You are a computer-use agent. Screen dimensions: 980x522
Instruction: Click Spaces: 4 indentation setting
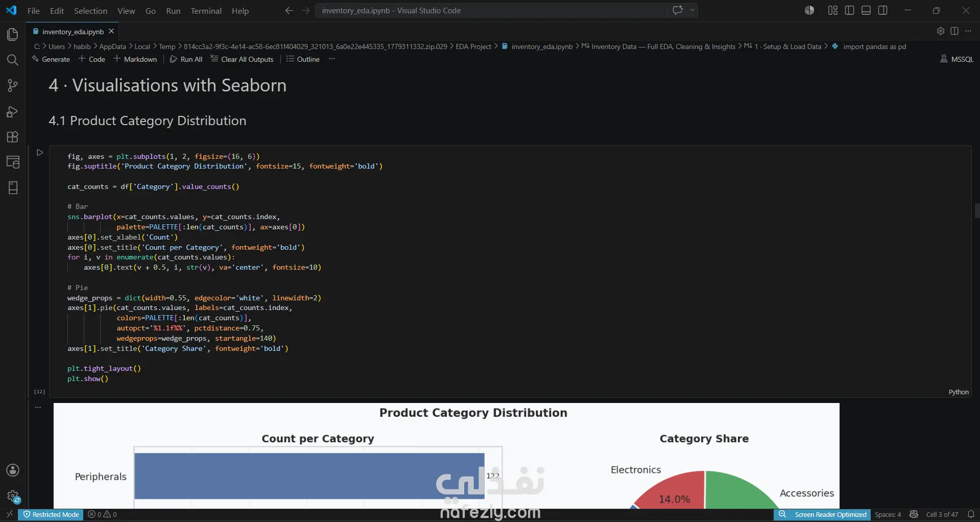[x=888, y=514]
